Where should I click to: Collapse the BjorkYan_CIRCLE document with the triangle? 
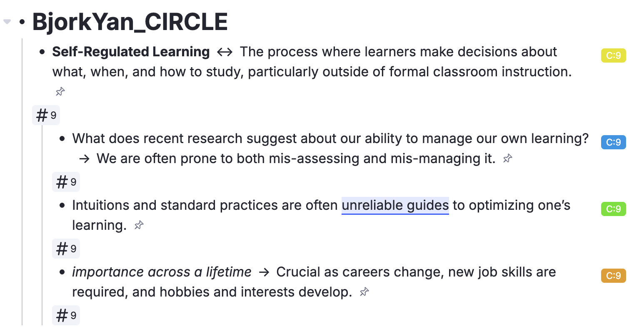[7, 22]
